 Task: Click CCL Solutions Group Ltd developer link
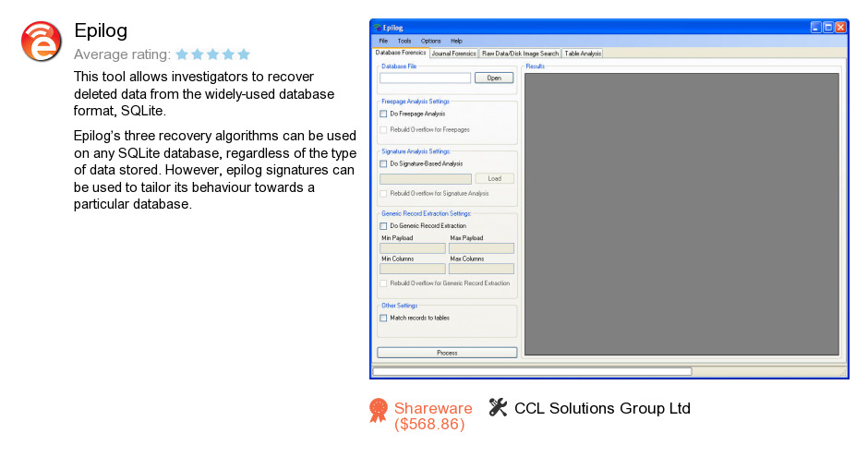pos(602,408)
